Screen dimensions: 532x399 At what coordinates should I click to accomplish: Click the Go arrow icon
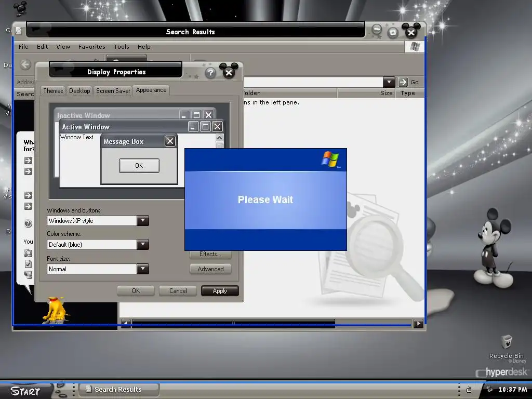click(403, 82)
